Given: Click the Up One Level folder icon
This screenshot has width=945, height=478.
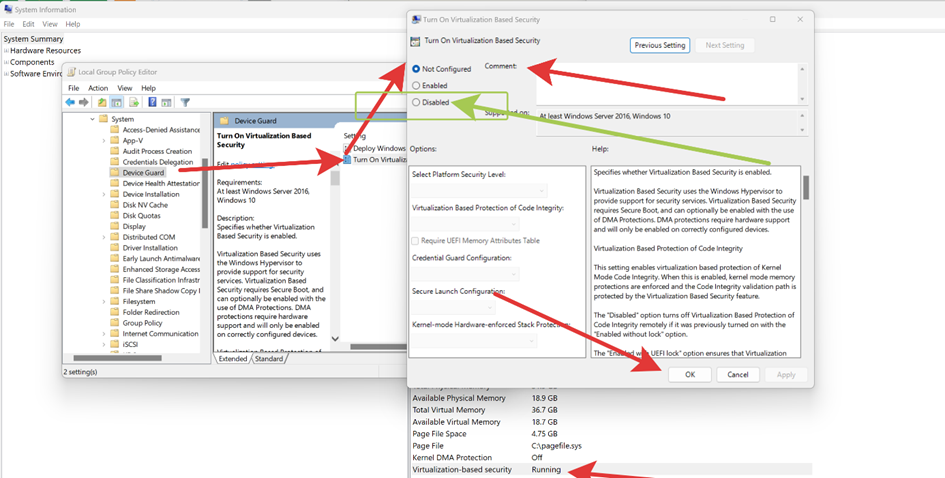Looking at the screenshot, I should point(102,102).
